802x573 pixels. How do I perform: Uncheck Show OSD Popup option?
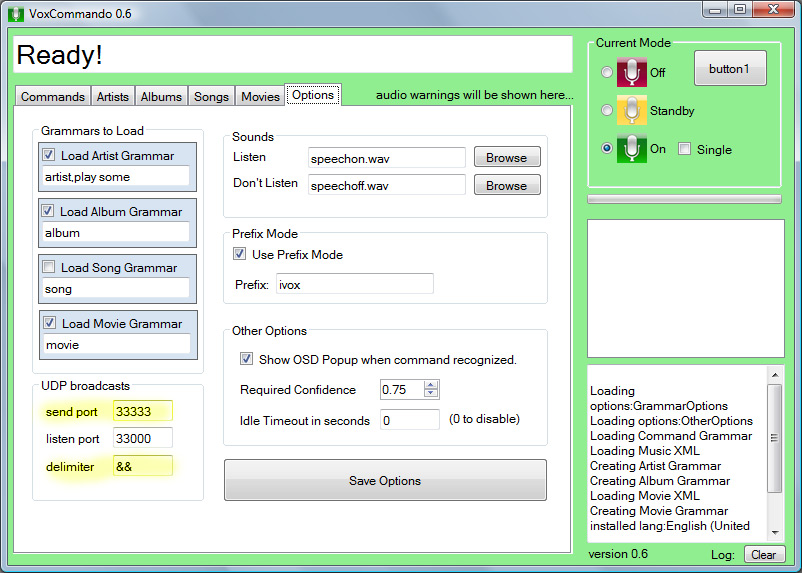coord(247,359)
